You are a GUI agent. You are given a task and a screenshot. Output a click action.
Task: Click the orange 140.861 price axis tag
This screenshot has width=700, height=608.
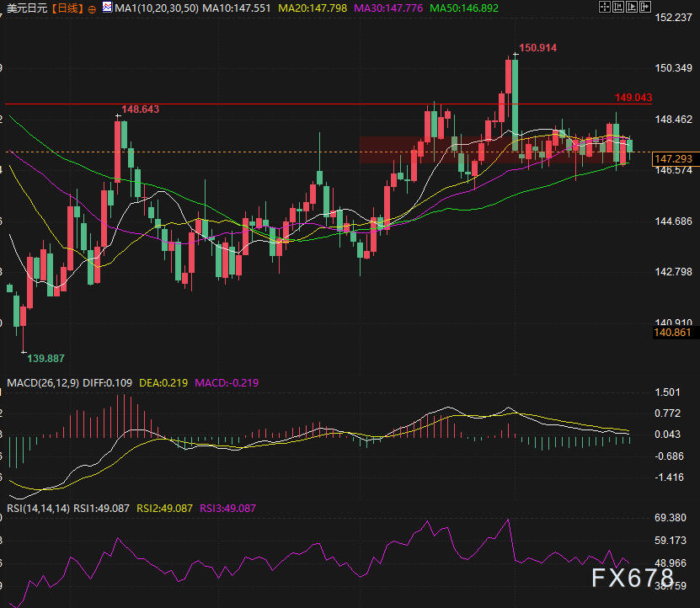click(x=672, y=333)
